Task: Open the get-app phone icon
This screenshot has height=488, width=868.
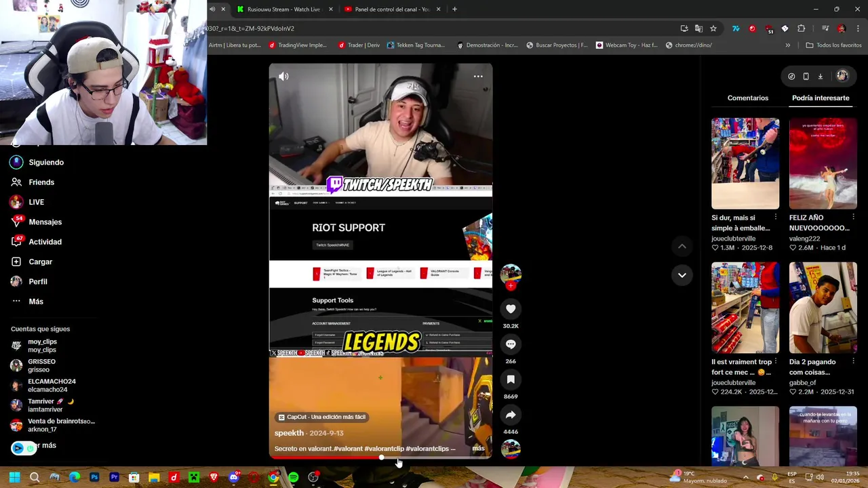Action: tap(806, 77)
